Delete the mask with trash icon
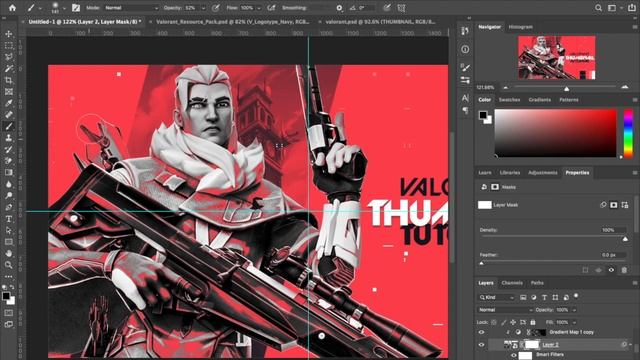The height and width of the screenshot is (360, 640). (624, 270)
